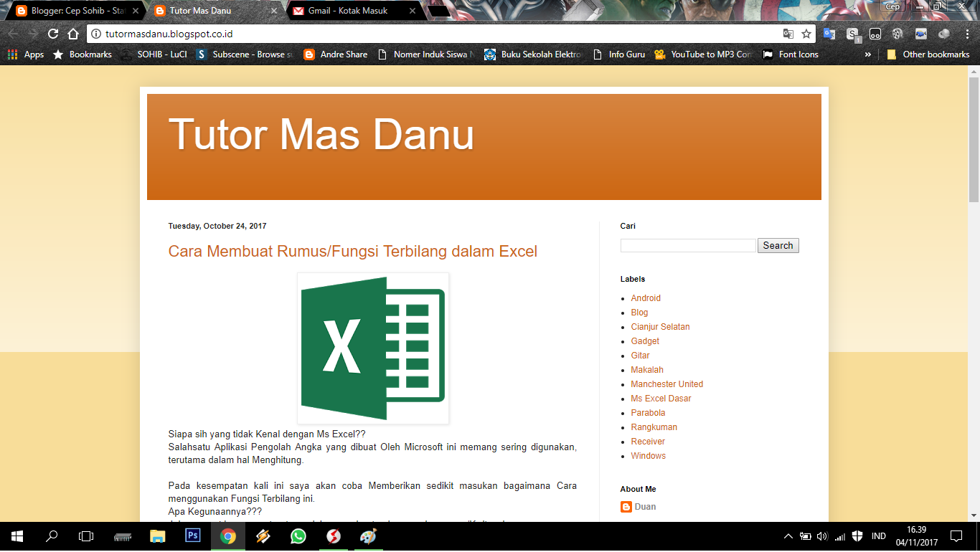Open WhatsApp from the taskbar
This screenshot has width=980, height=552.
tap(298, 536)
